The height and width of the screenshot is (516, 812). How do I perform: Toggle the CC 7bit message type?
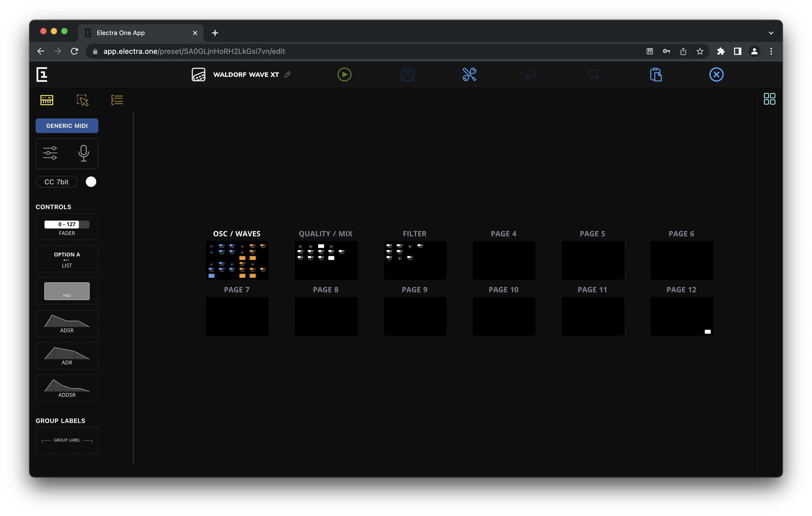[x=56, y=182]
